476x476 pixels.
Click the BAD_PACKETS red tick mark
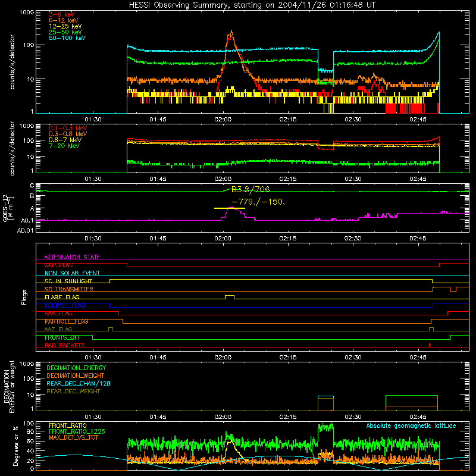pos(430,345)
